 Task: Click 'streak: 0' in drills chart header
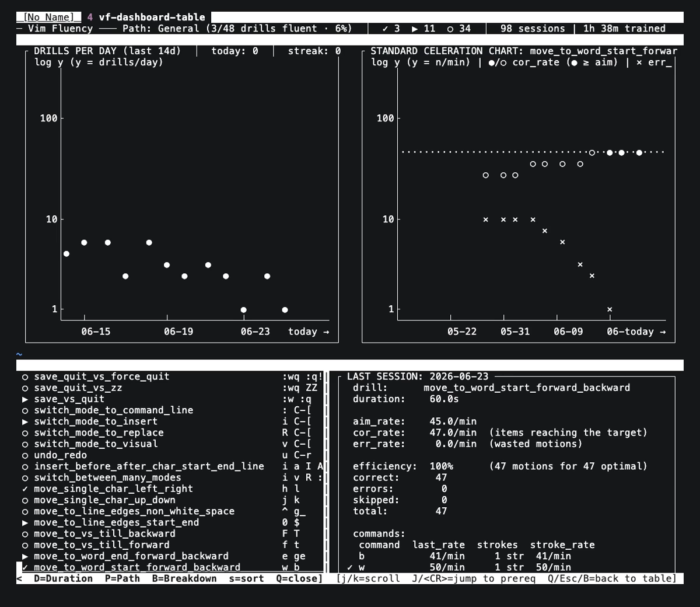tap(314, 51)
